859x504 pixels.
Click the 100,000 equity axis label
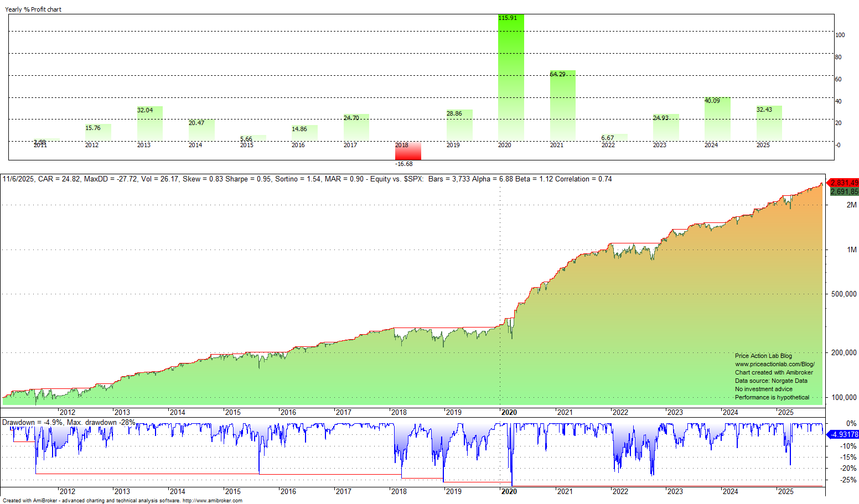coord(844,397)
